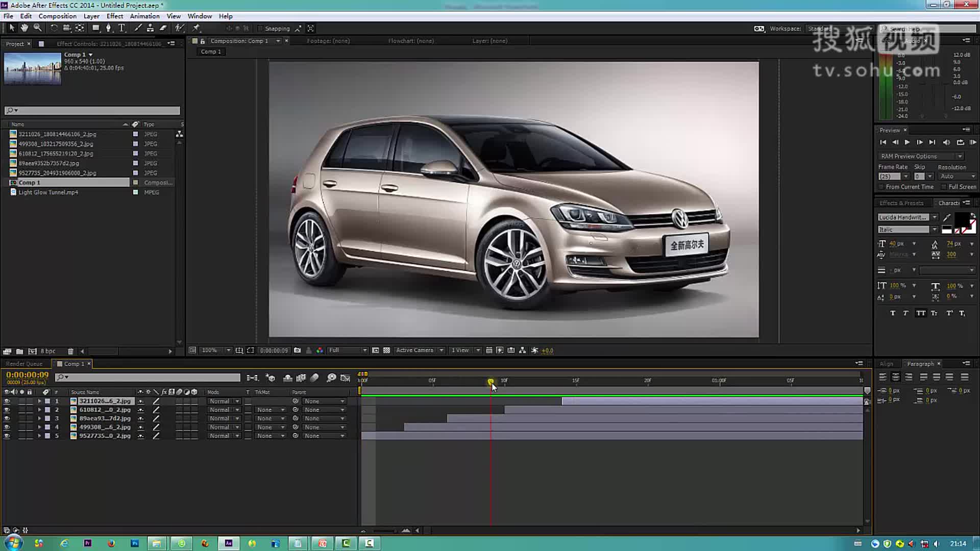Click the All Caps button in Character panel
The width and height of the screenshot is (980, 551).
(921, 313)
